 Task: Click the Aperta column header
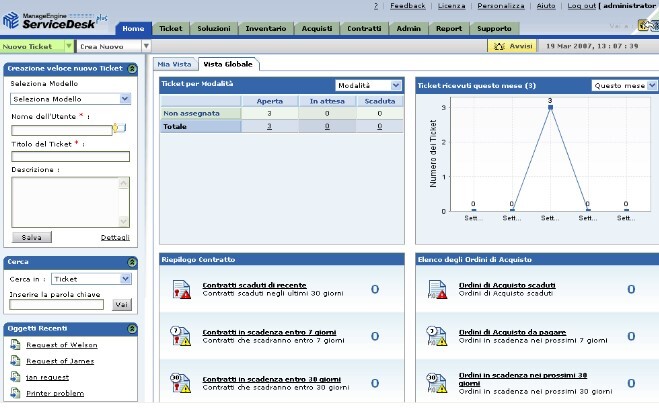click(x=269, y=101)
